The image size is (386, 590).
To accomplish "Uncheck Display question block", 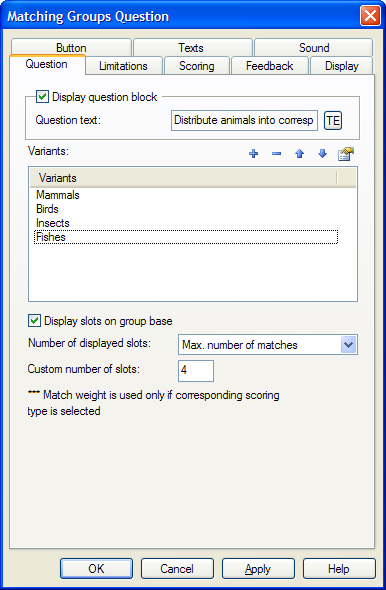I will pyautogui.click(x=42, y=96).
